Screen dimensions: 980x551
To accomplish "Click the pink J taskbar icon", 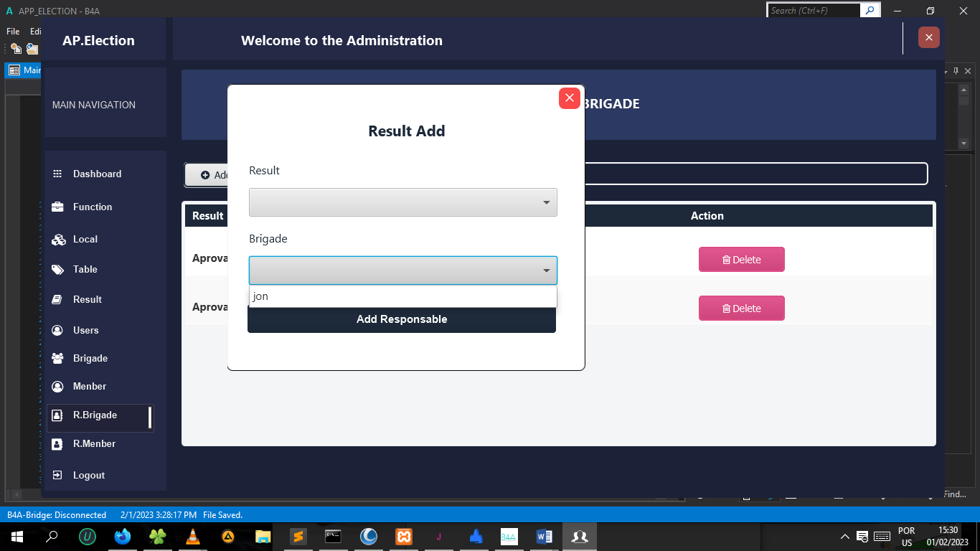I will (x=439, y=537).
